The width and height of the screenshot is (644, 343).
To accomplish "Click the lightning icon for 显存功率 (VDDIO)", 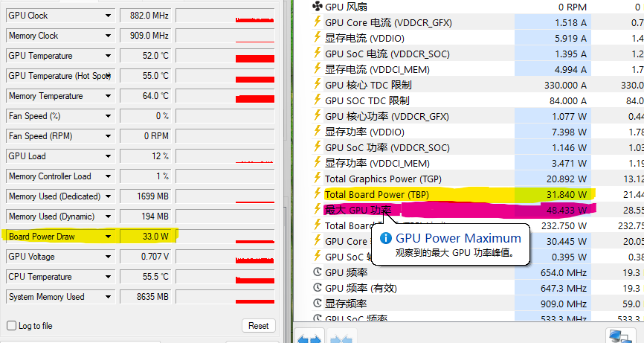I will pos(317,131).
